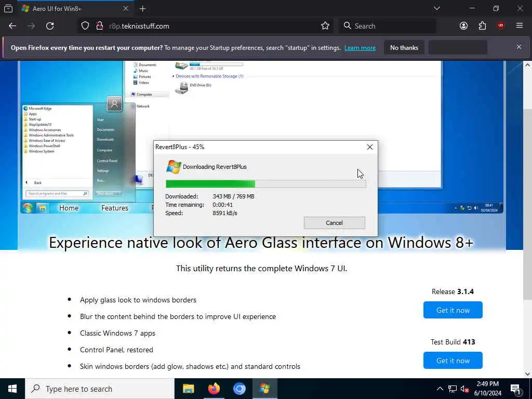532x399 pixels.
Task: Open uBlock Origin extension icon
Action: (501, 26)
